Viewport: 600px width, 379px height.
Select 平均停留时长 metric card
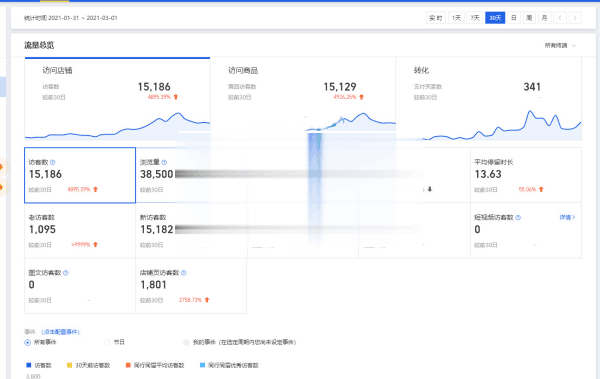click(526, 175)
